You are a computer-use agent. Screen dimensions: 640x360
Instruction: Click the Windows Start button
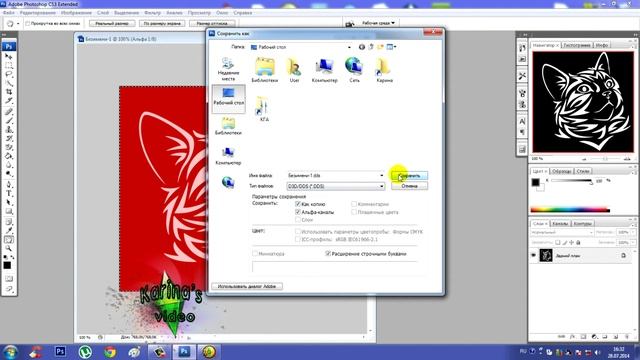tap(10, 352)
